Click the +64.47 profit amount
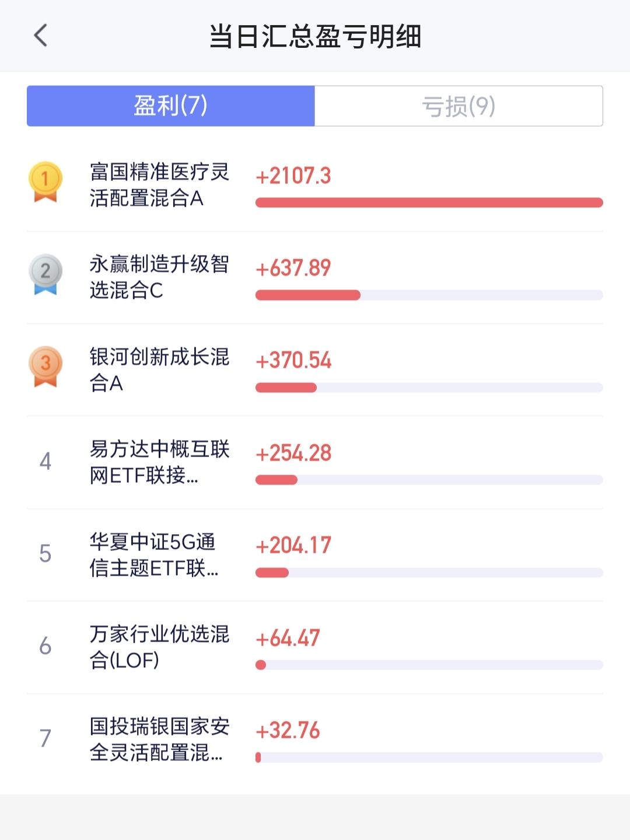 (288, 638)
